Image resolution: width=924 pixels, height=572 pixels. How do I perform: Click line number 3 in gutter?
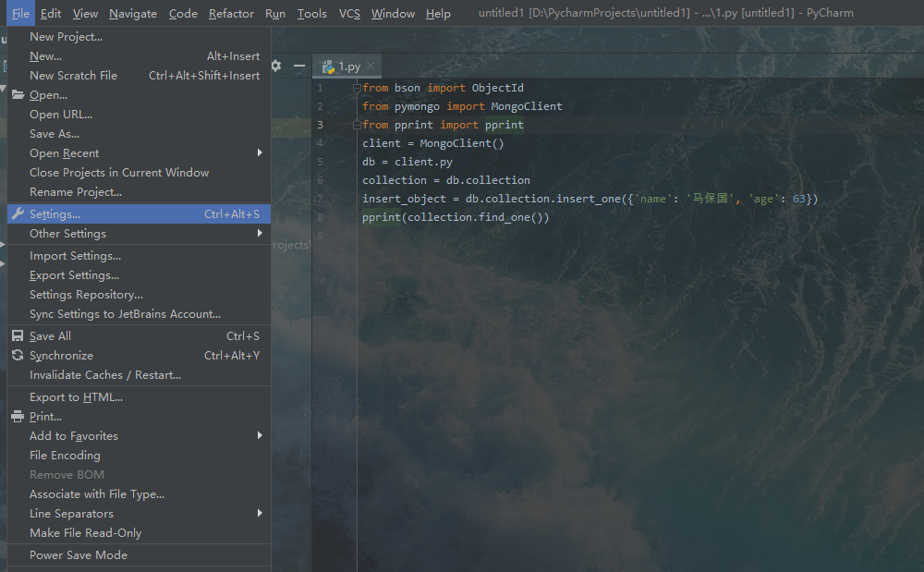pyautogui.click(x=320, y=125)
